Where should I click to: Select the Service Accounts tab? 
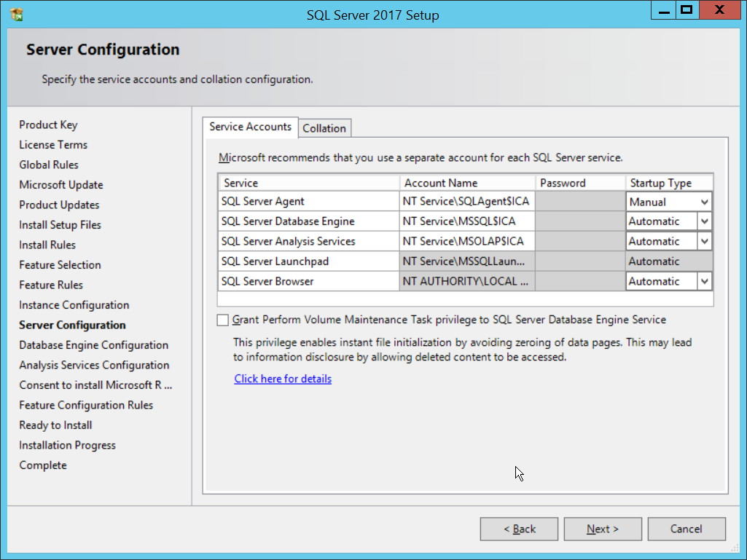[x=250, y=127]
